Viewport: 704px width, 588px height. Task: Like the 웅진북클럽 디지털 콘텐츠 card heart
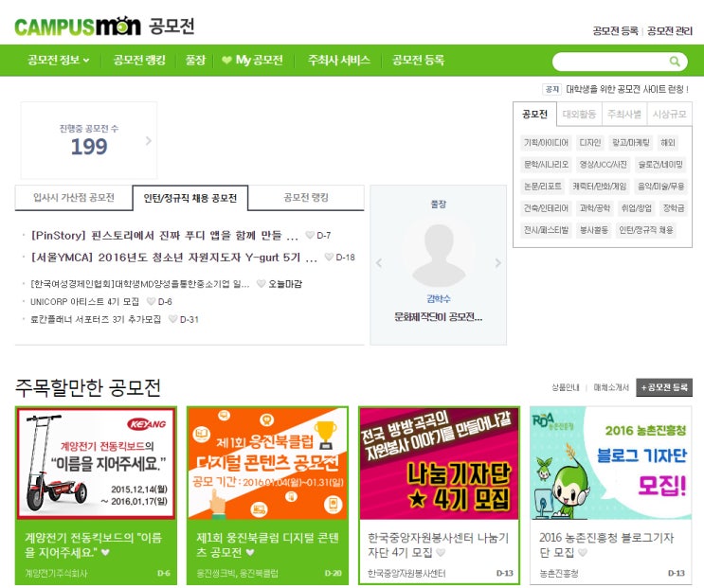250,552
